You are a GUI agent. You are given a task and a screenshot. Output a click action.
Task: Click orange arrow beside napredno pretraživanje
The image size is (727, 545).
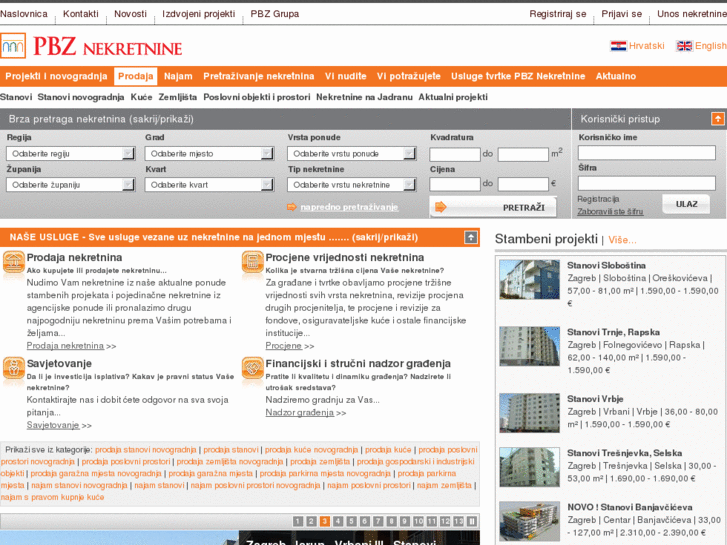292,207
